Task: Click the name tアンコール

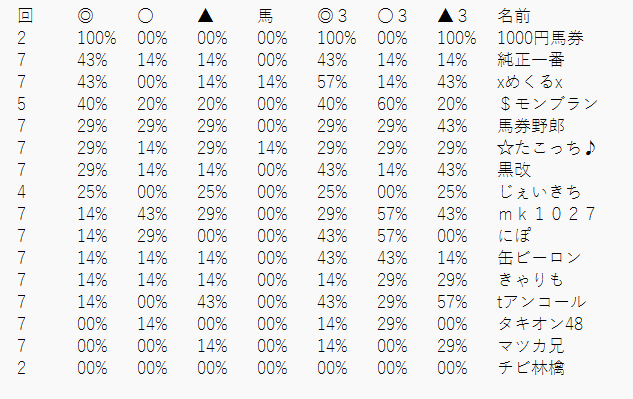Action: (542, 302)
